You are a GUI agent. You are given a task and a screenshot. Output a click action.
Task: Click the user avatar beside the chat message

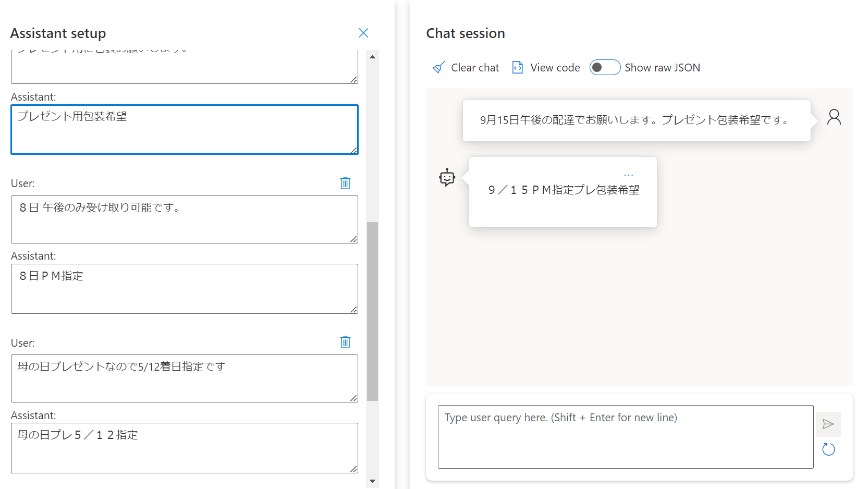coord(834,117)
